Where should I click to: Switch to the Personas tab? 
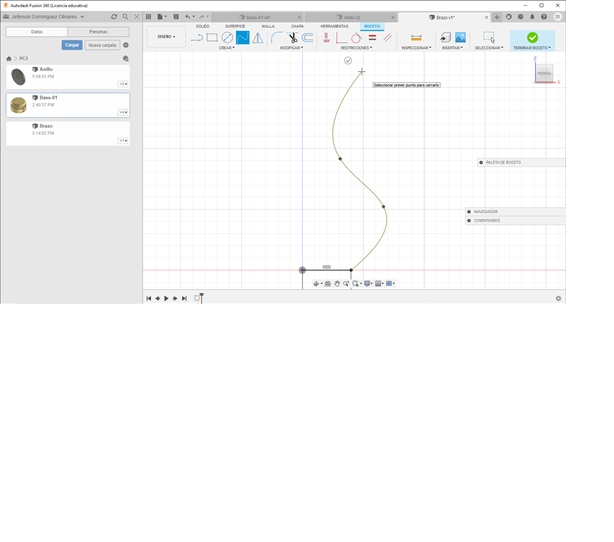98,32
